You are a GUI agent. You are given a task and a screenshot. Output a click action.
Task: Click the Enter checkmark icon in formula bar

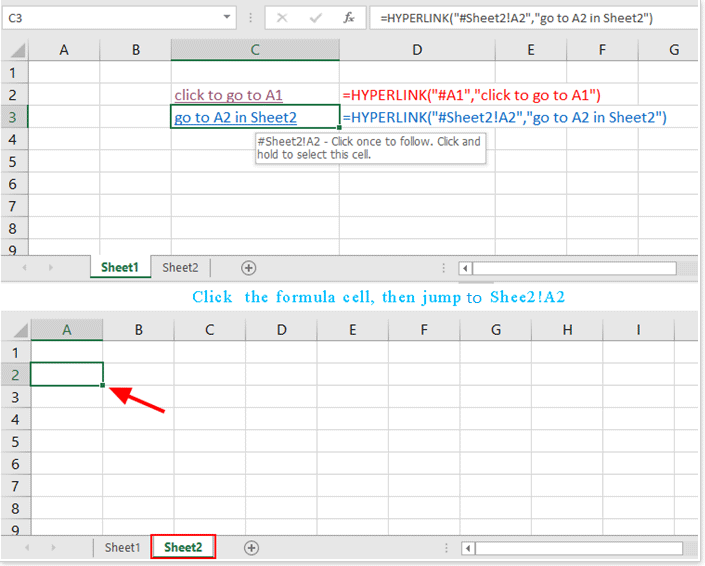coord(316,18)
